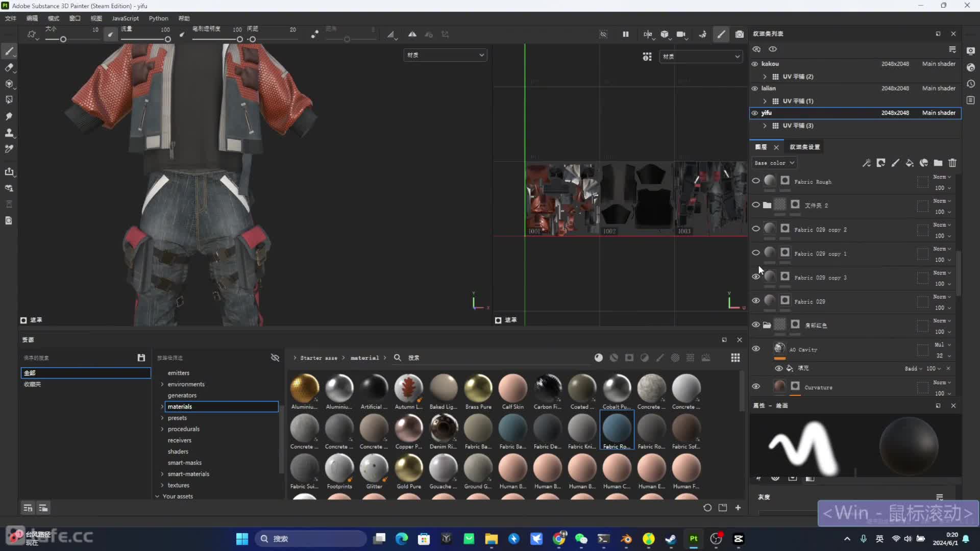Open the perspective cube view icon
980x551 pixels.
(x=665, y=34)
